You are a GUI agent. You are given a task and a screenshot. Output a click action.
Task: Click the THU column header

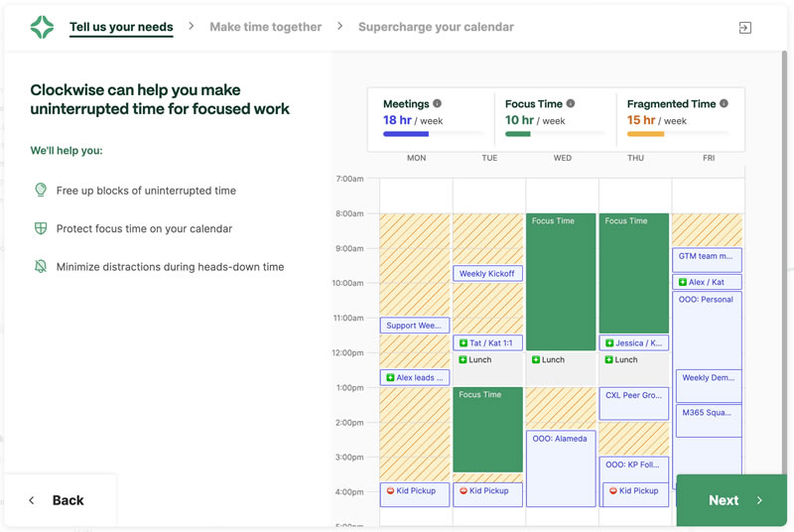tap(635, 158)
